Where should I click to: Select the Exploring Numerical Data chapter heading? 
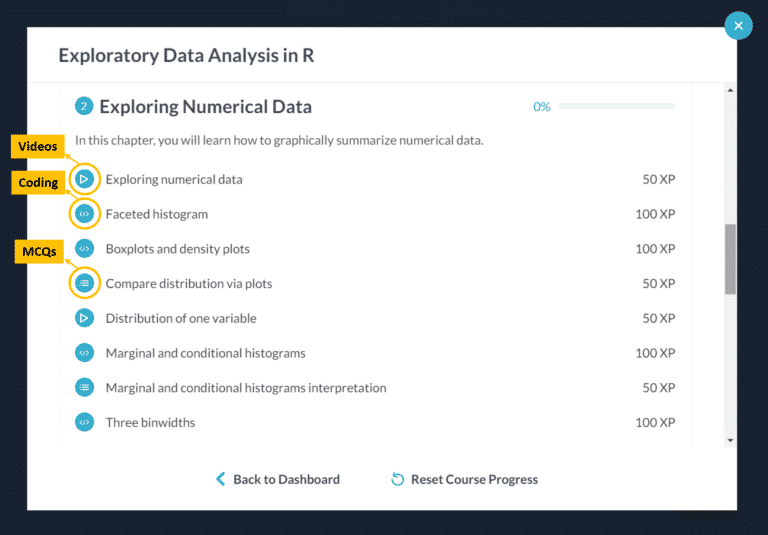(205, 106)
